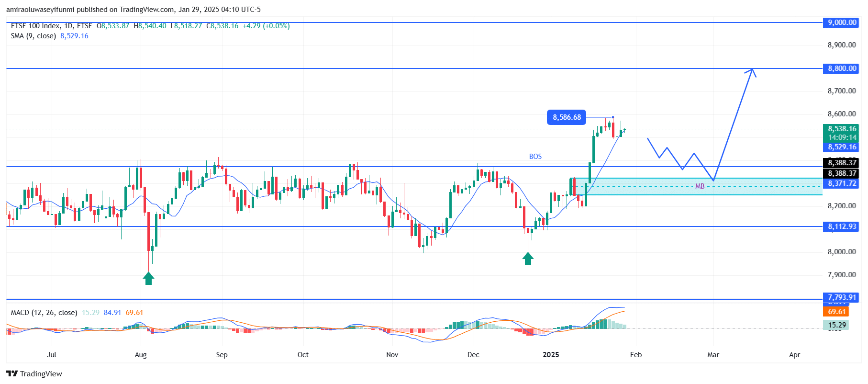Image resolution: width=868 pixels, height=384 pixels.
Task: Click the Apr label on the time axis
Action: 794,355
